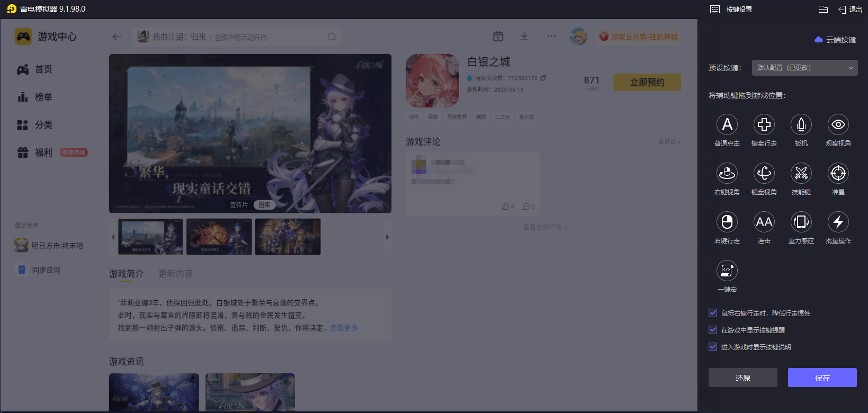Viewport: 868px width, 413px height.
Task: Select the 键盘行走 keyboard walking D-pad icon
Action: tap(764, 124)
